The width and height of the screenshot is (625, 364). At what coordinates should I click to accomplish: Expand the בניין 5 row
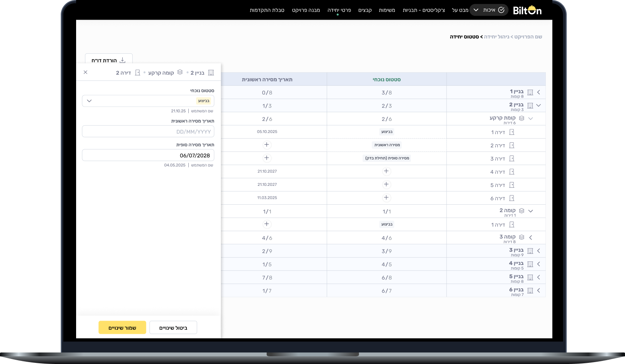click(x=539, y=277)
